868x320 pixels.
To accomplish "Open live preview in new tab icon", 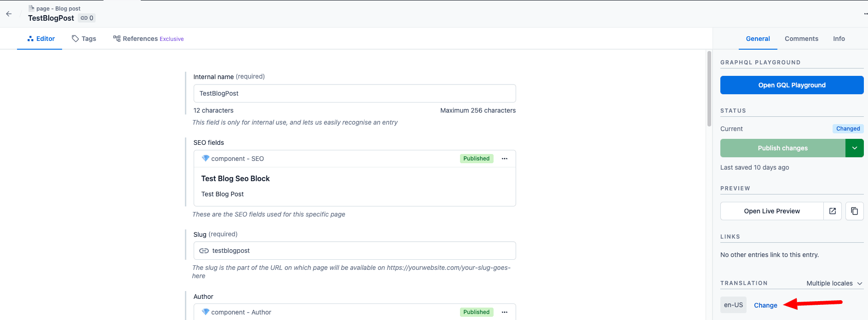I will click(833, 211).
